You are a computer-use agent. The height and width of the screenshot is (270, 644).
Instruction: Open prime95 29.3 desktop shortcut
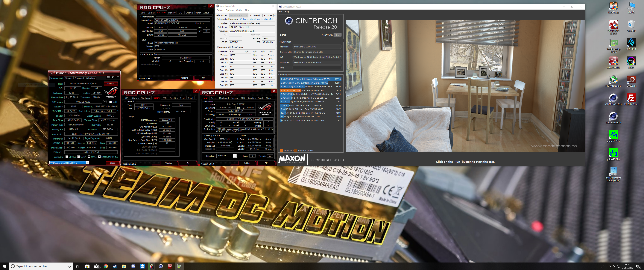(613, 154)
